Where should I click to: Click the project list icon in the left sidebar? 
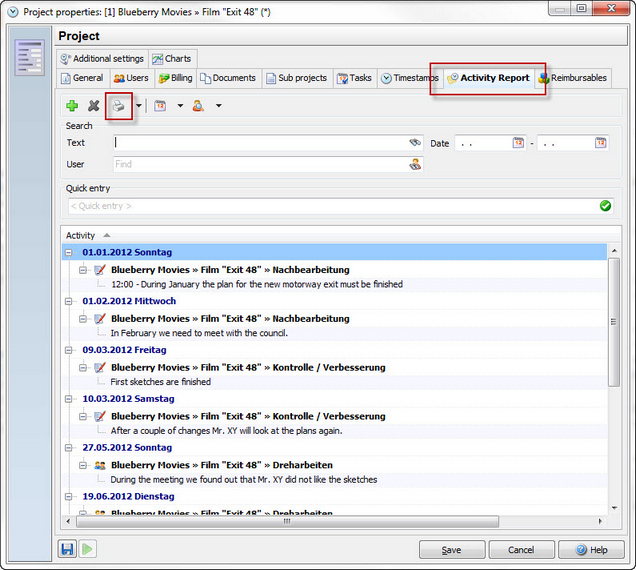click(x=30, y=57)
